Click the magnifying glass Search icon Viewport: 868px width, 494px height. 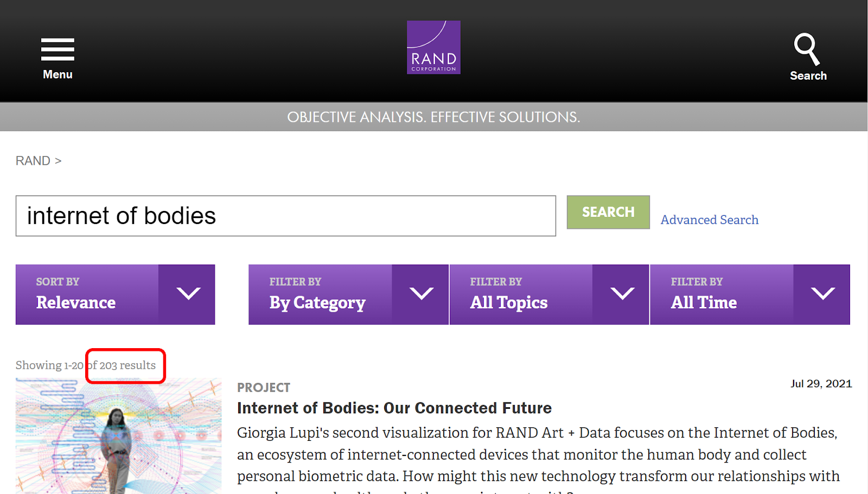tap(807, 49)
